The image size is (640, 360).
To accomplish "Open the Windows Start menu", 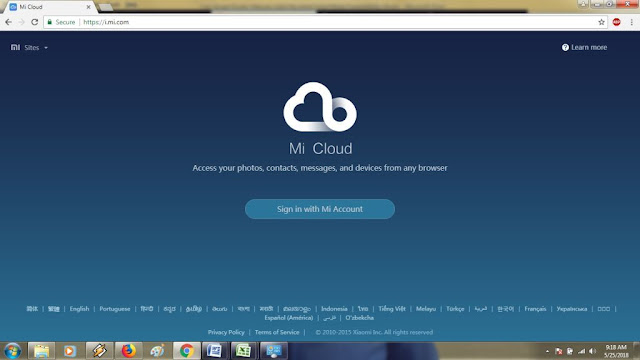I will 12,351.
